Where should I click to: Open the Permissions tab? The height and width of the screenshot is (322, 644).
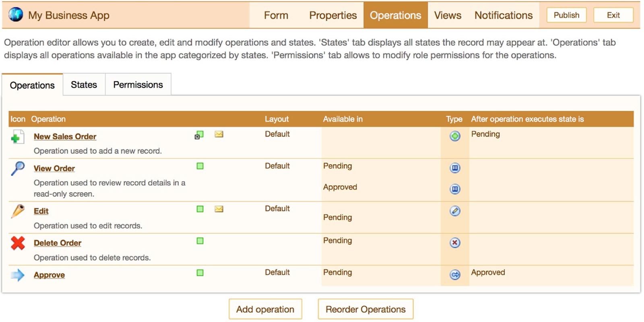(x=138, y=85)
